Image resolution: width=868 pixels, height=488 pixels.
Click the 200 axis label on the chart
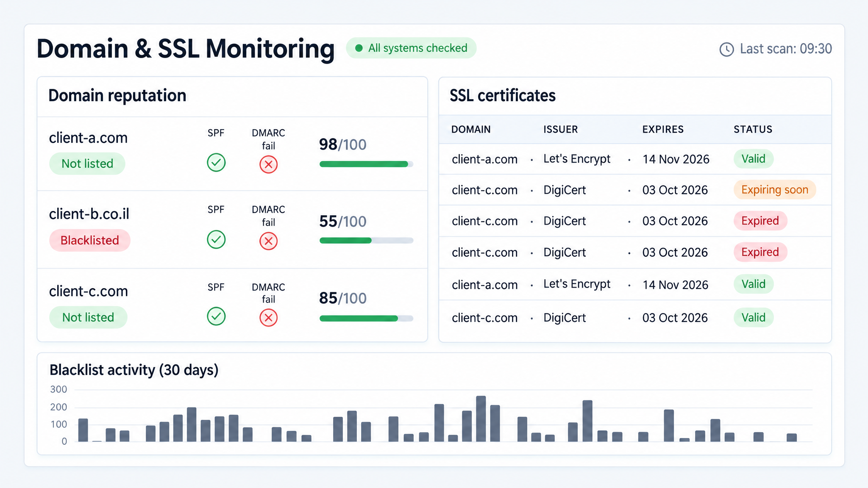point(58,407)
